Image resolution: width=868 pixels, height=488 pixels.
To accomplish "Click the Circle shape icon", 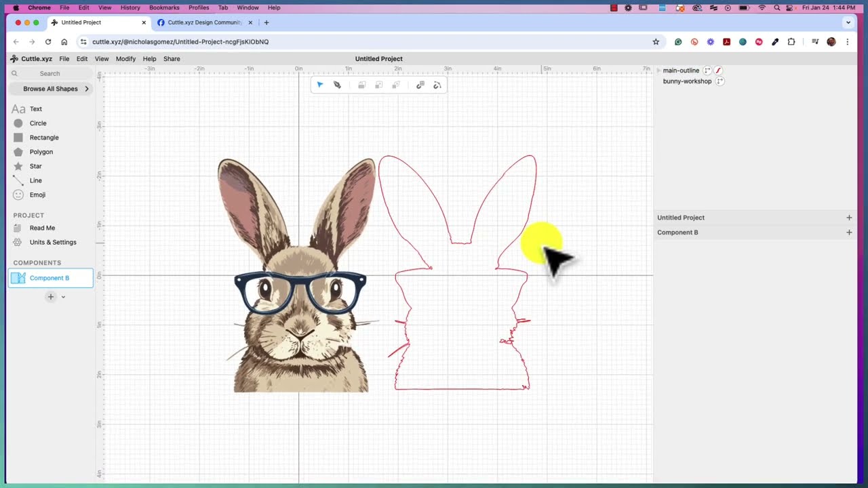I will (x=18, y=123).
